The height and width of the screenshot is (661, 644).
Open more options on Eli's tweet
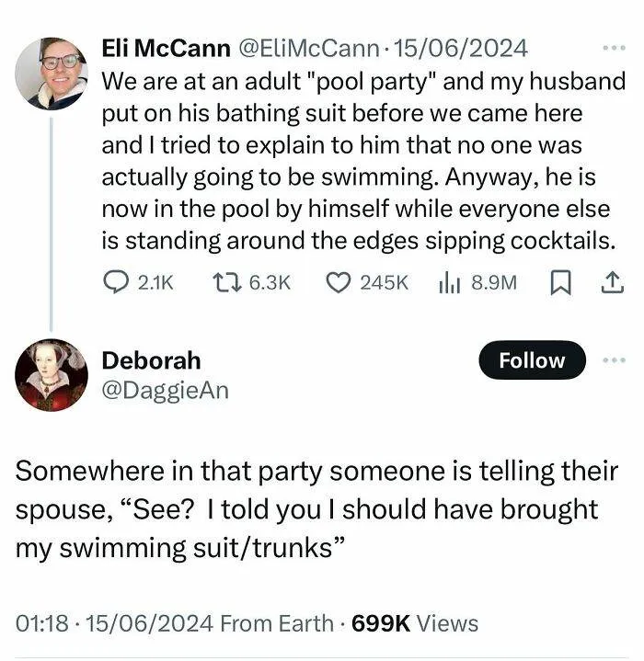(613, 48)
